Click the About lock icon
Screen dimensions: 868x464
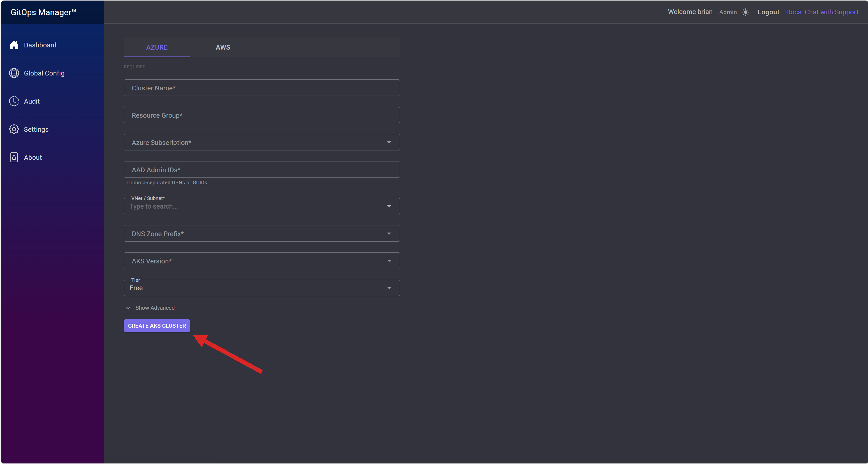tap(14, 157)
